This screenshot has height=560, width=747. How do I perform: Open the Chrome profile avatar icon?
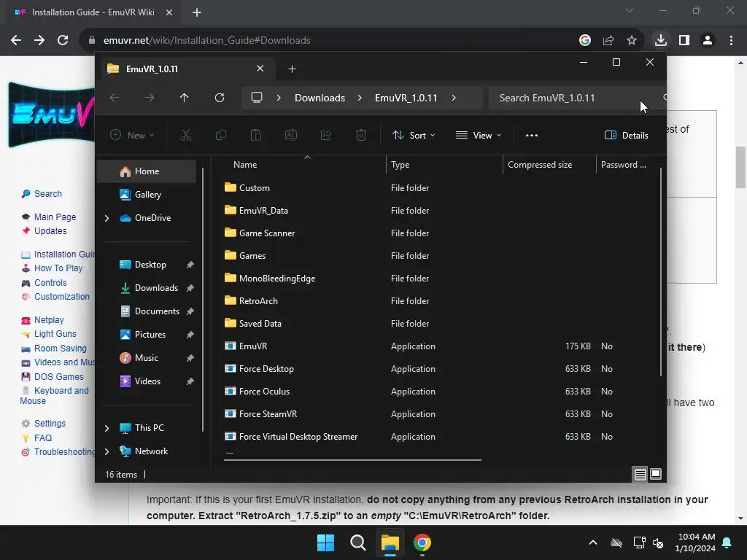(708, 40)
